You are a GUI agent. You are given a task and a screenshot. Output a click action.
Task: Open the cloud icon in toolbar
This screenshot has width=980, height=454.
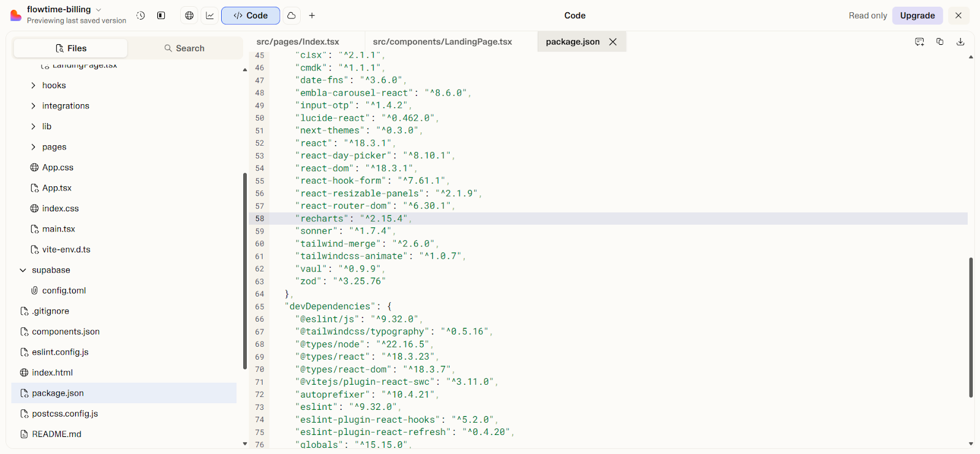[292, 15]
